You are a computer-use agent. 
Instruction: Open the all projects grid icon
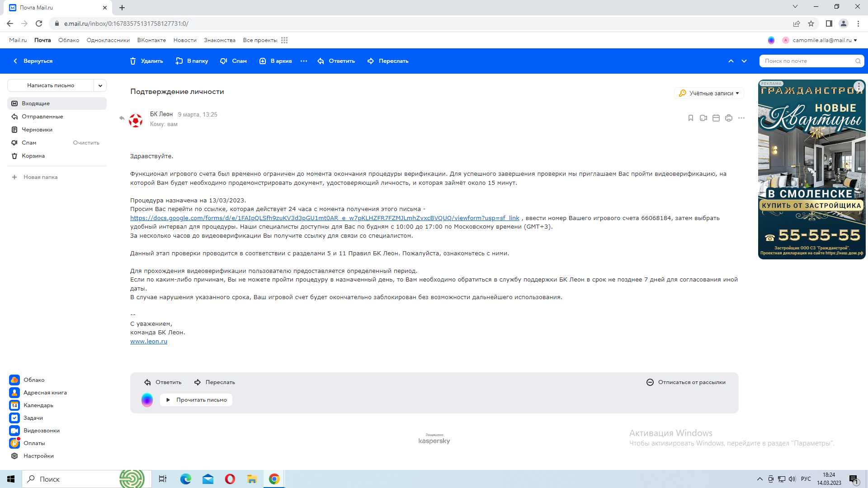284,40
